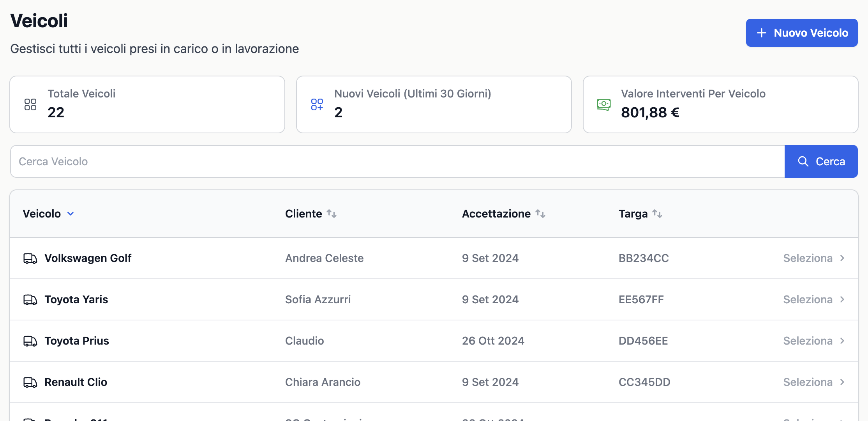Click the plate EE567FF
The image size is (868, 421).
pyautogui.click(x=641, y=299)
